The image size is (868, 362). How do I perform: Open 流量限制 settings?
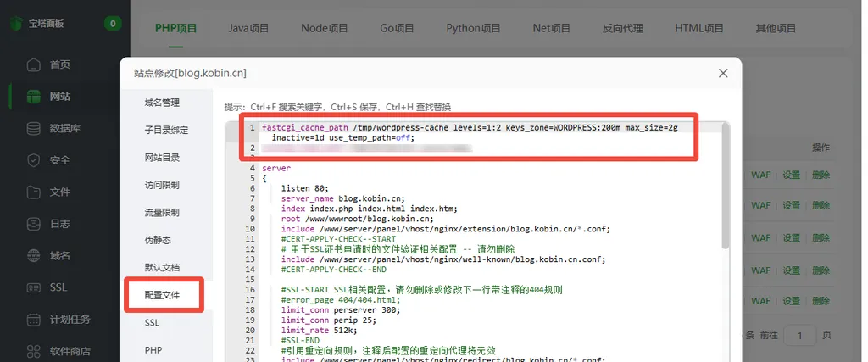point(162,213)
